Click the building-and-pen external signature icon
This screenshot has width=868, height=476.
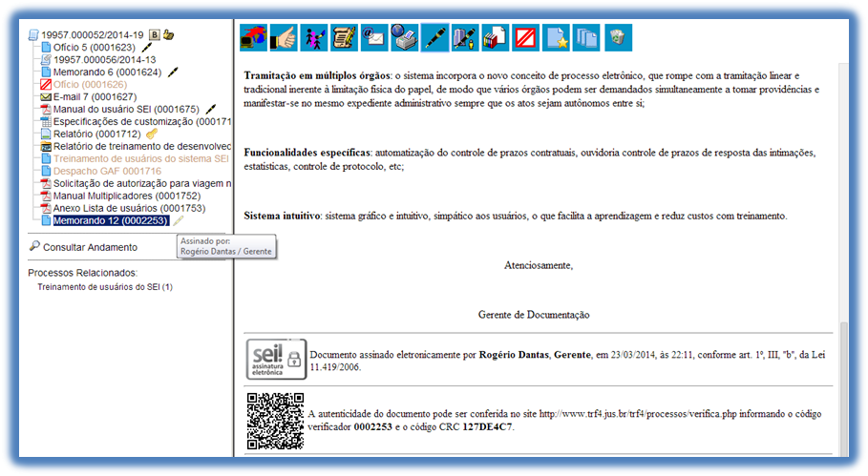(465, 37)
